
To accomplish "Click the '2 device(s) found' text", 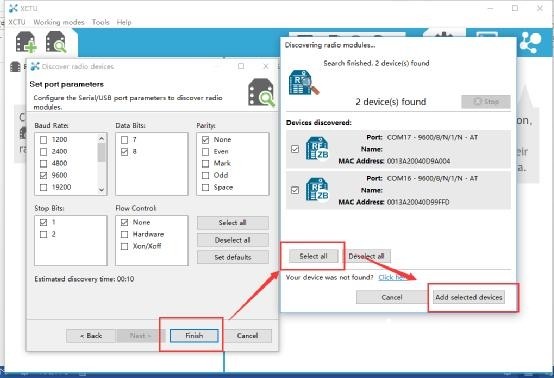I will point(390,102).
